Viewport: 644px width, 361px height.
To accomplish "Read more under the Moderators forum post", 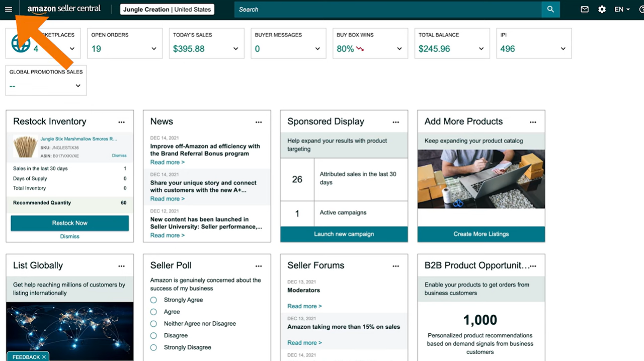I will coord(304,306).
